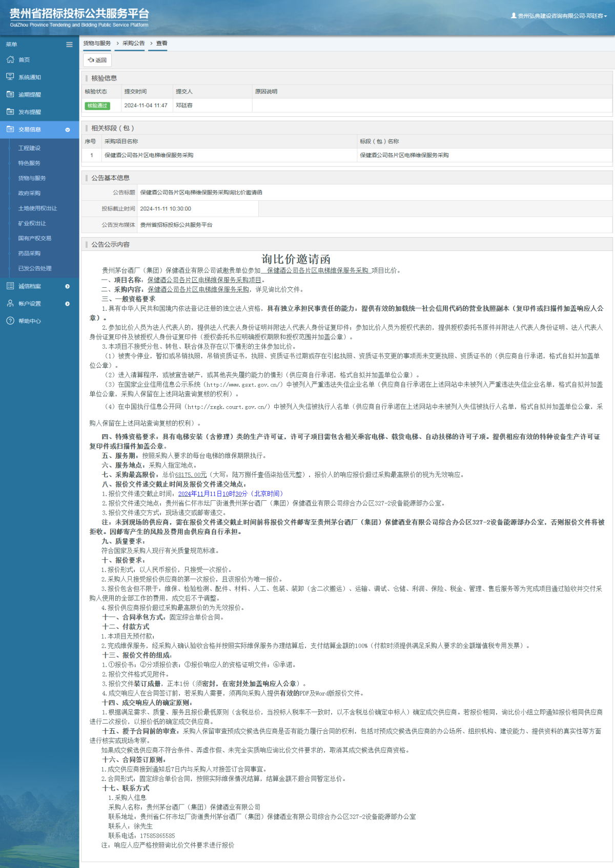
Task: Click the 首页 menu label
Action: click(x=24, y=60)
